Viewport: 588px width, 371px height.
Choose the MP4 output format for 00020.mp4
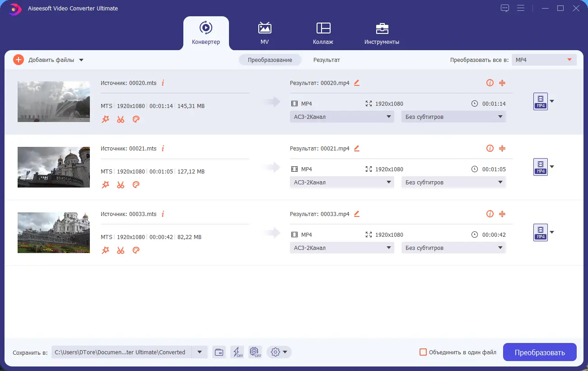[541, 101]
